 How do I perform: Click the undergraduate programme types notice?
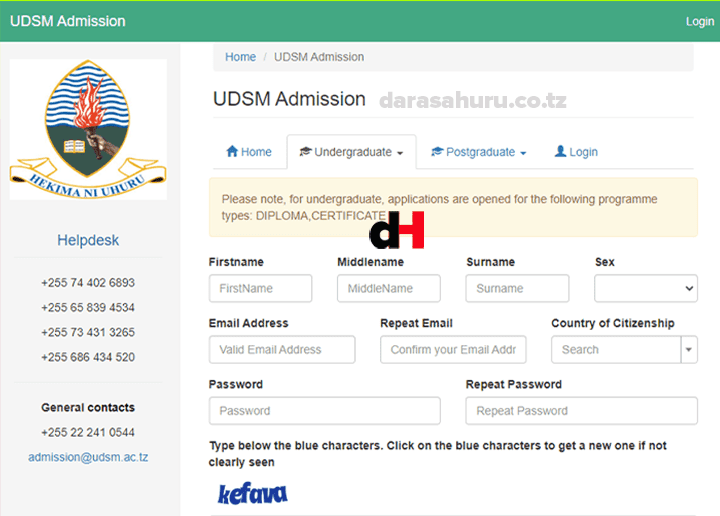453,207
